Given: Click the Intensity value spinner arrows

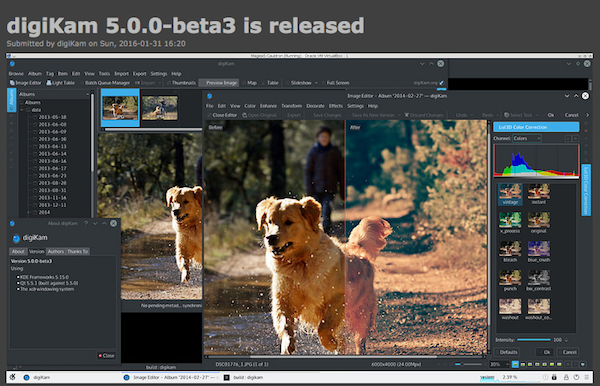Looking at the screenshot, I should pos(566,340).
